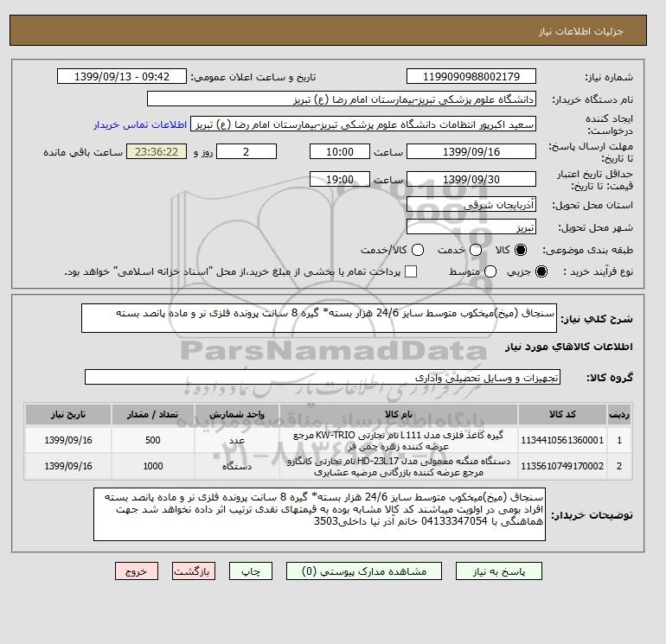
Task: Click the announcement date field 1399/09/13 - 09:42
Action: coord(122,76)
